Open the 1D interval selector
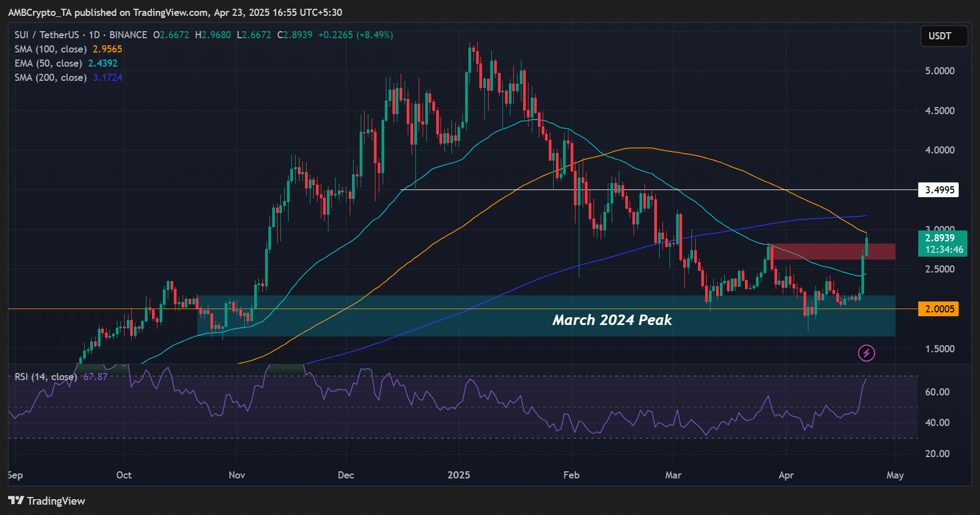Image resolution: width=980 pixels, height=515 pixels. point(95,34)
